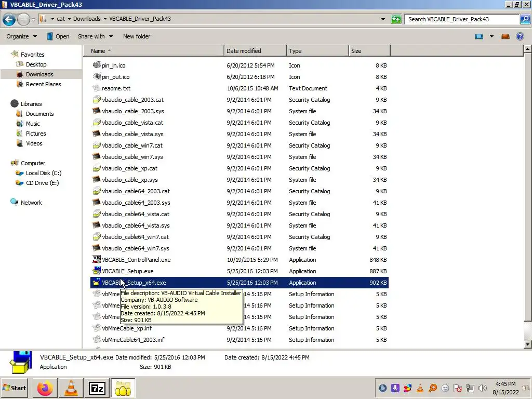This screenshot has width=532, height=399.
Task: Click the Refresh button beside address bar
Action: click(396, 19)
